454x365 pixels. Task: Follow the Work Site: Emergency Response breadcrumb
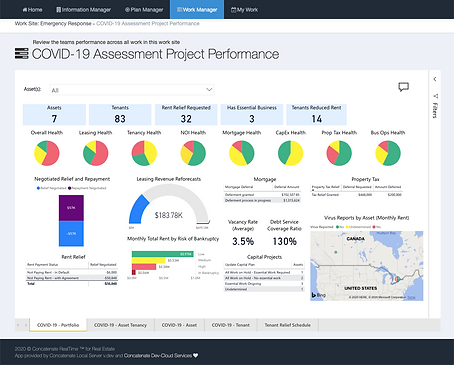(x=53, y=23)
